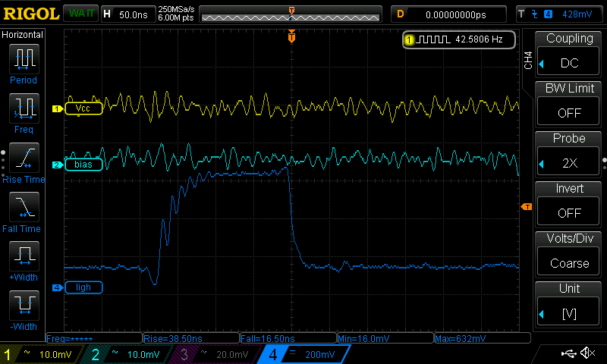
Task: Click the Unit left arrow
Action: (x=542, y=314)
